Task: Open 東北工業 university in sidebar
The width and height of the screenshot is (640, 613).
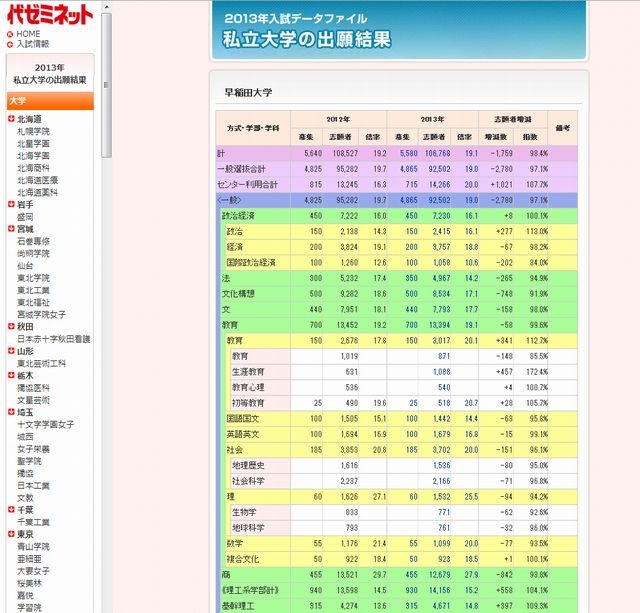Action: pyautogui.click(x=33, y=290)
